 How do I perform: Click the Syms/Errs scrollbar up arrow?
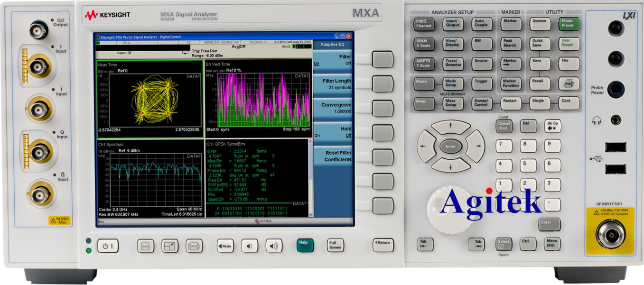pyautogui.click(x=310, y=142)
